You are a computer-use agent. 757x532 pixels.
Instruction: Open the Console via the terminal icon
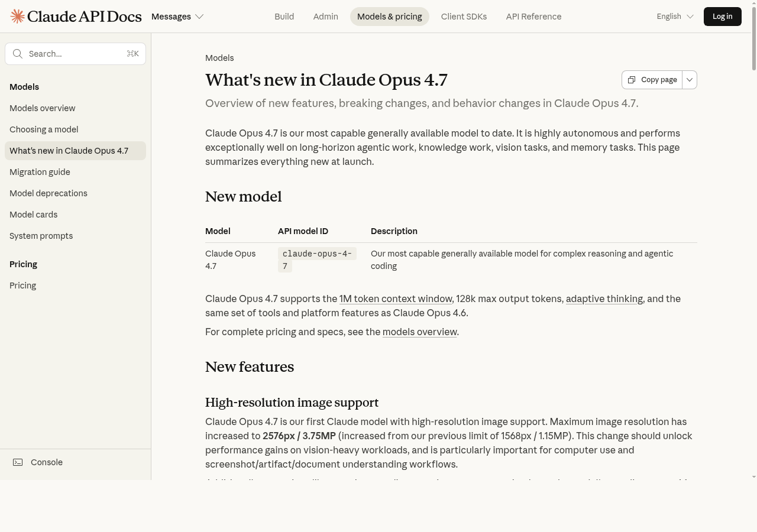pyautogui.click(x=18, y=462)
